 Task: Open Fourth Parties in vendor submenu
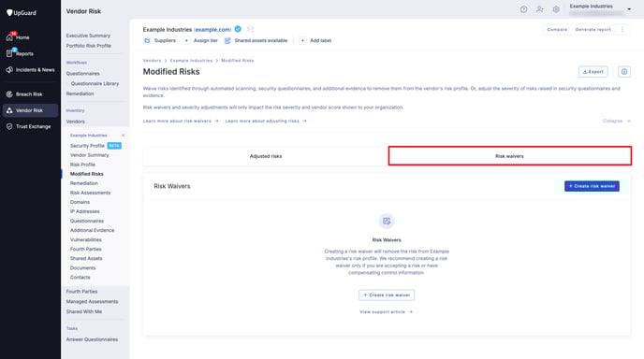tap(86, 250)
